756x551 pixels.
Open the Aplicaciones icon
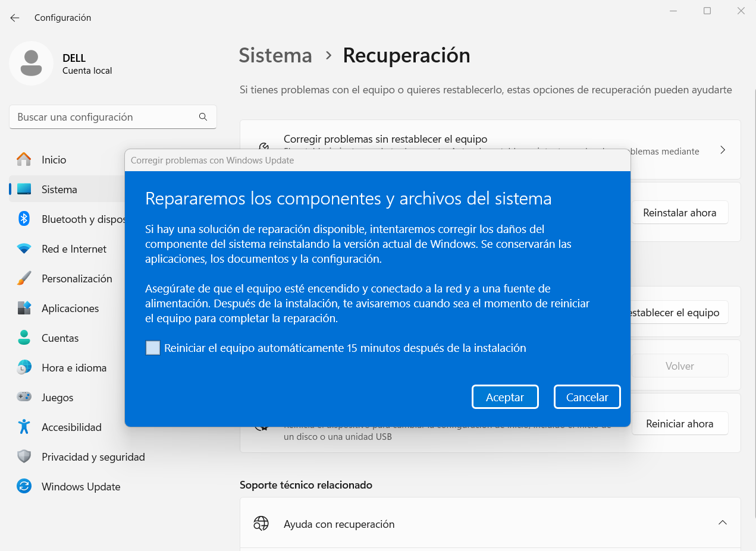point(24,308)
